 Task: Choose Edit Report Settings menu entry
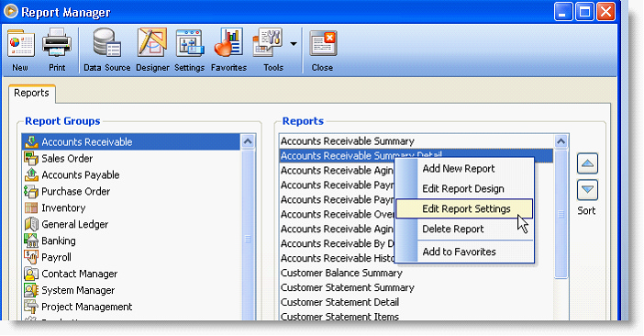(464, 208)
